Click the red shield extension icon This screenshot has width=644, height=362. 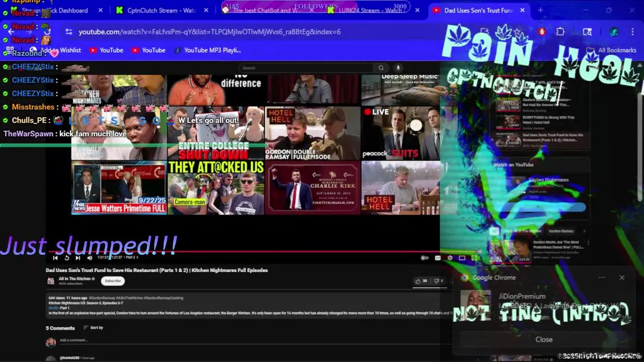click(542, 32)
